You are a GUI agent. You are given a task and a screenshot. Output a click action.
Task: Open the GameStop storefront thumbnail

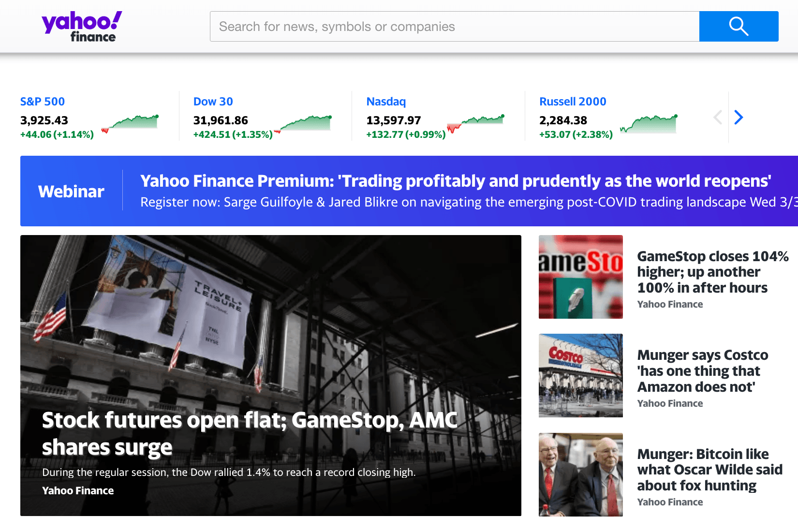581,277
